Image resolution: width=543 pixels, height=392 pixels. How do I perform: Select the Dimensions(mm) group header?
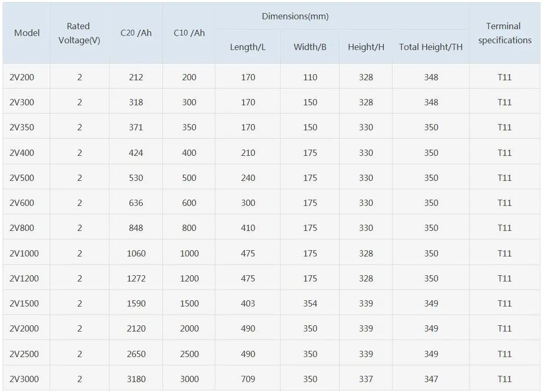pyautogui.click(x=295, y=16)
